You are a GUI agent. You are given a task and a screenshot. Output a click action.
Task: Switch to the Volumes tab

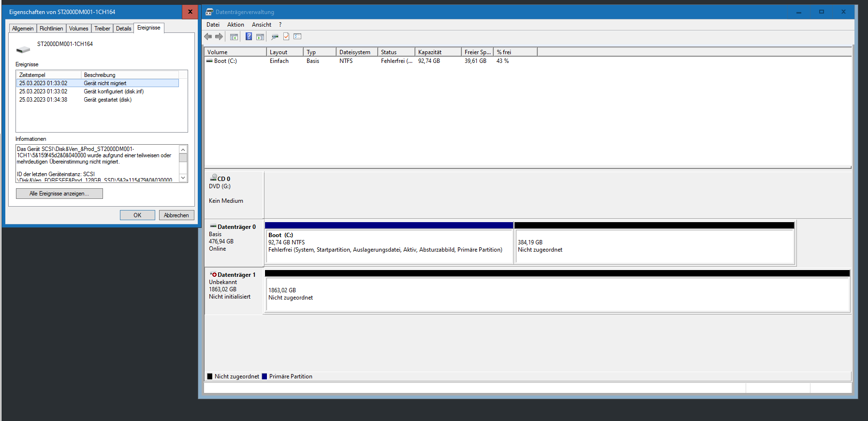[x=78, y=29]
